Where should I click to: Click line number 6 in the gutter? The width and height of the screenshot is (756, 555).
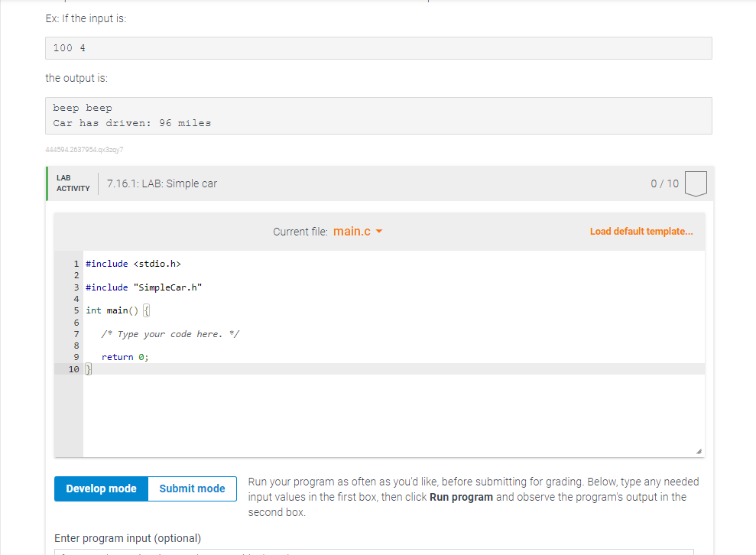coord(76,323)
